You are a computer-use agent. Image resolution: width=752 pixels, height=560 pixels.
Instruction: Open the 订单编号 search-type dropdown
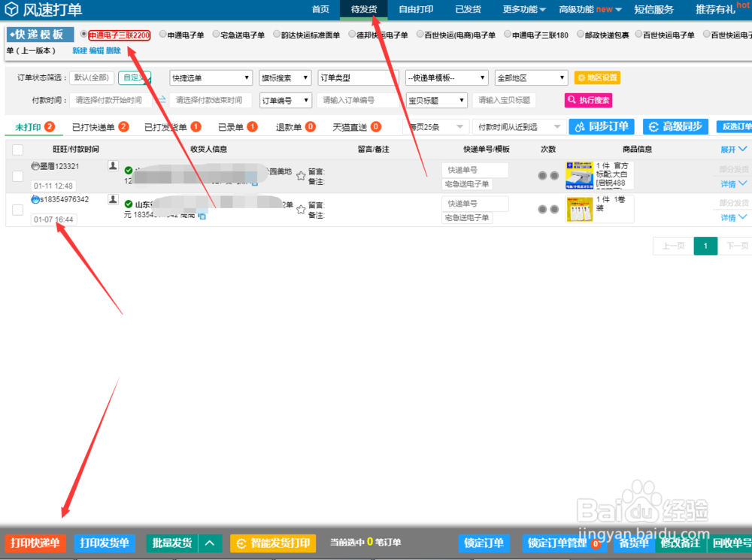286,100
